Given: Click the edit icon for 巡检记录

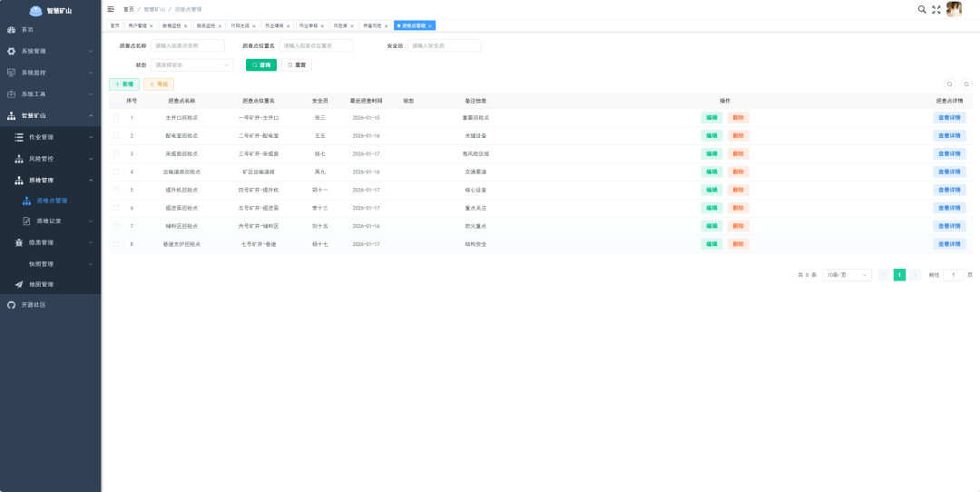Looking at the screenshot, I should (x=26, y=221).
